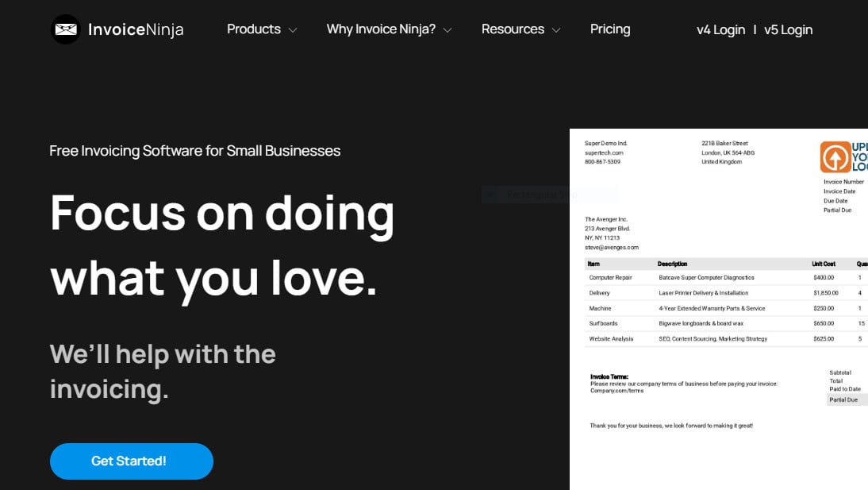Viewport: 868px width, 490px height.
Task: Click the orange upload logo icon on invoice
Action: point(835,157)
